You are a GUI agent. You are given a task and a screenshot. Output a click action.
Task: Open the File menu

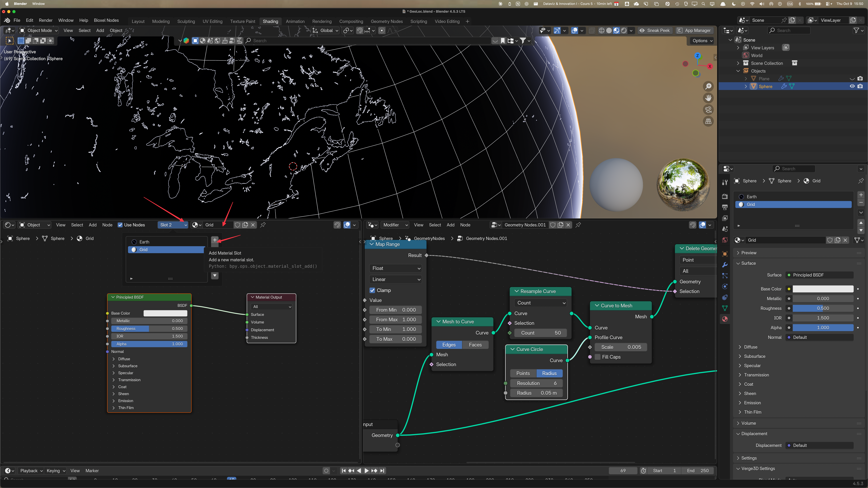pos(17,21)
